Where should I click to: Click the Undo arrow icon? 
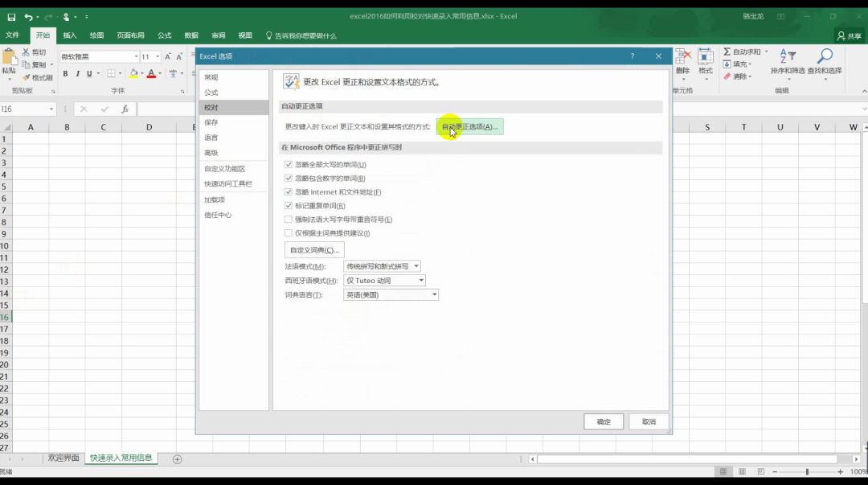click(x=29, y=17)
